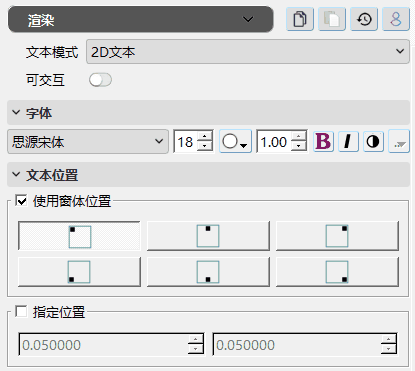Click down arrow of second 0.050000 stepper
The height and width of the screenshot is (371, 415).
(x=389, y=349)
